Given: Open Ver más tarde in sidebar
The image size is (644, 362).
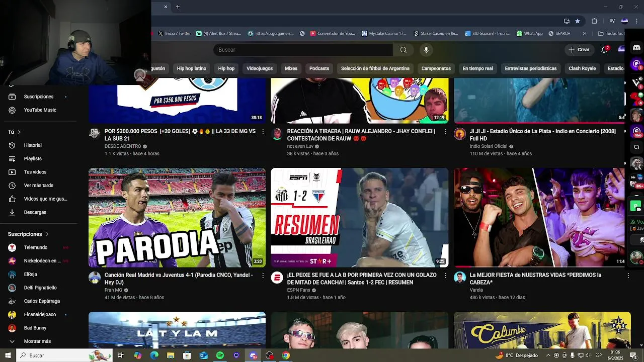Looking at the screenshot, I should click(38, 186).
